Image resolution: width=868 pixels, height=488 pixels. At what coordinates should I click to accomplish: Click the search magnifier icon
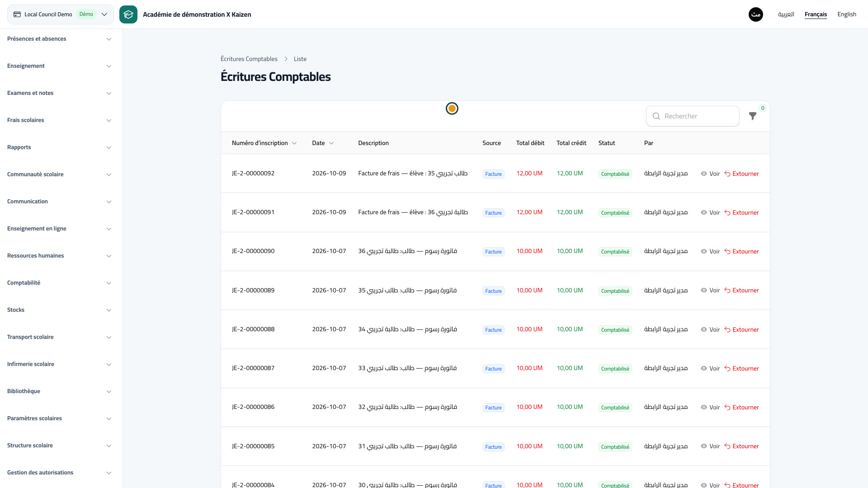tap(656, 116)
